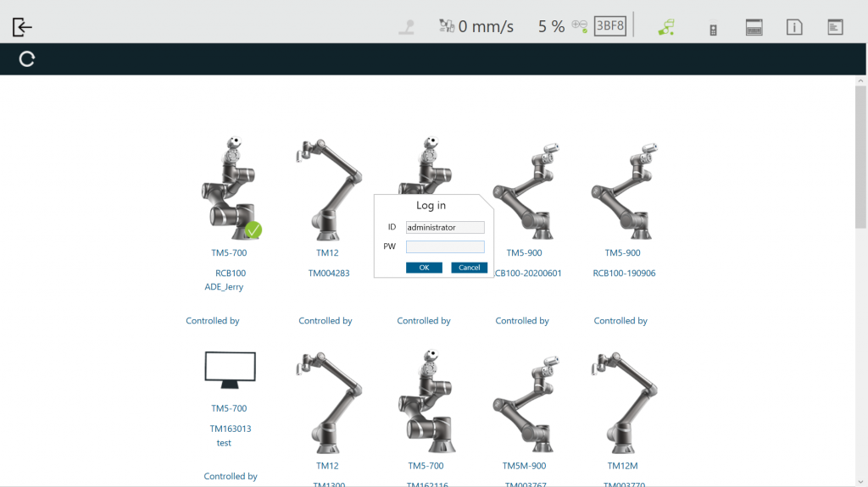Click the 3BF8 code box
Viewport: 868px width, 487px height.
tap(609, 26)
